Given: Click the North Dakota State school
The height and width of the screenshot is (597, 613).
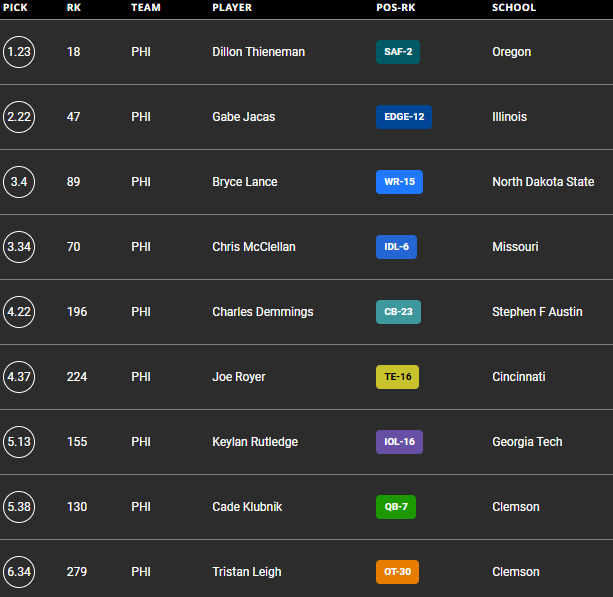Looking at the screenshot, I should (x=543, y=182).
